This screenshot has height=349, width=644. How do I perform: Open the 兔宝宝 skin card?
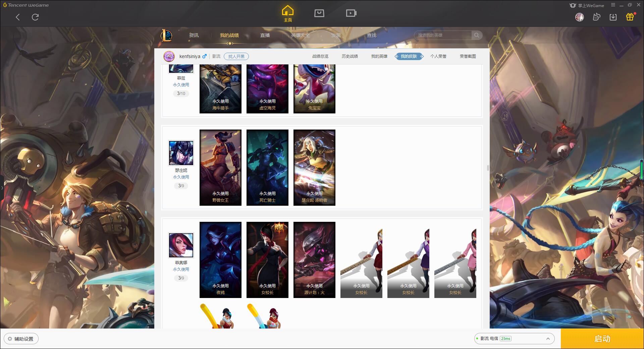click(x=314, y=89)
